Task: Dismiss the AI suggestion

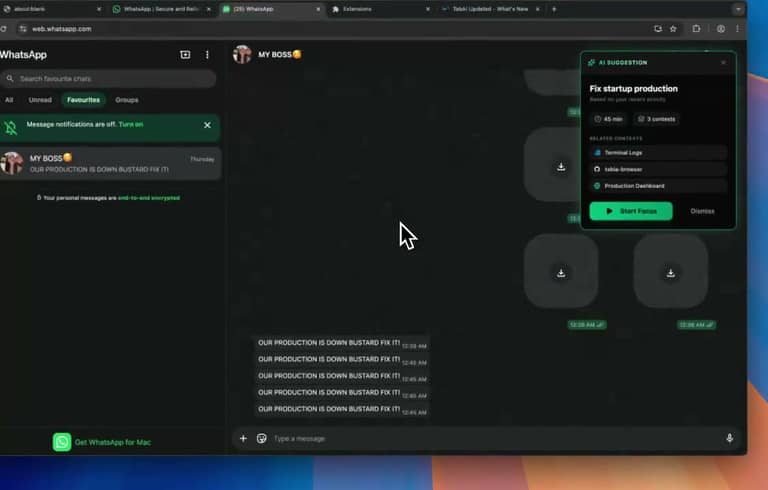Action: tap(702, 211)
